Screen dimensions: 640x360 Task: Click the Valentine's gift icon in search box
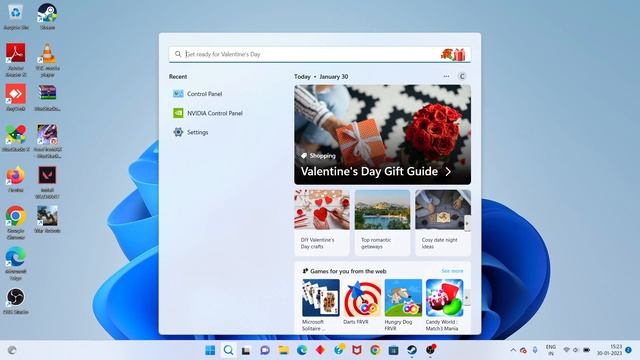click(453, 54)
